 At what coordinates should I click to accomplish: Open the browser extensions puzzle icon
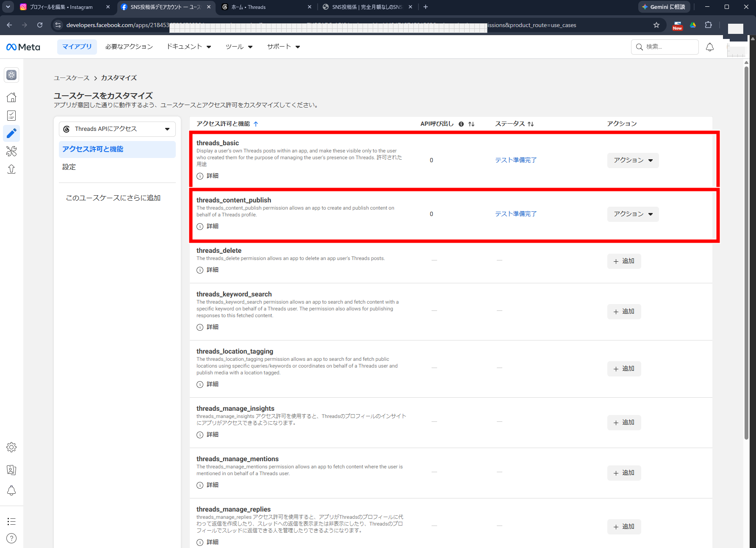click(x=708, y=25)
